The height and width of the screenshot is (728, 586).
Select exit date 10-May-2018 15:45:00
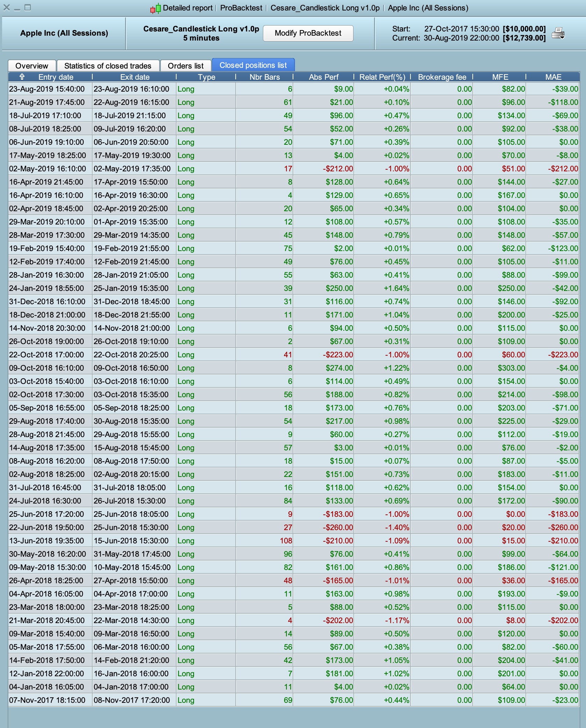coord(132,568)
